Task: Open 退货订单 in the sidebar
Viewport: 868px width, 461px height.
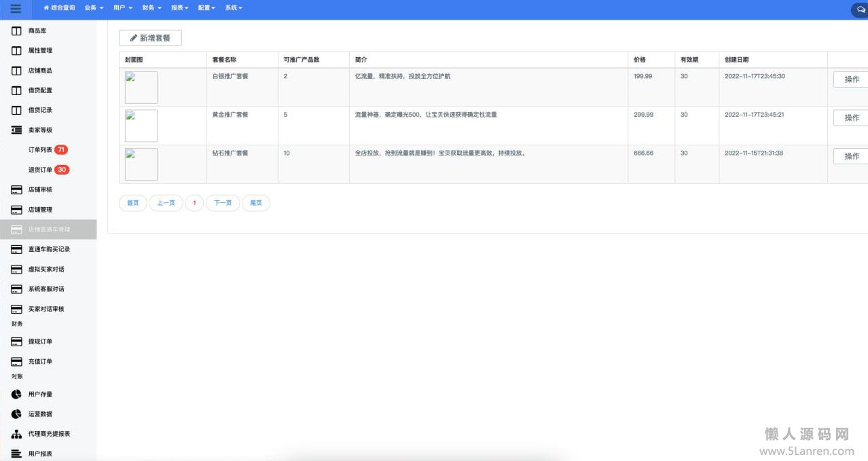Action: click(x=40, y=170)
